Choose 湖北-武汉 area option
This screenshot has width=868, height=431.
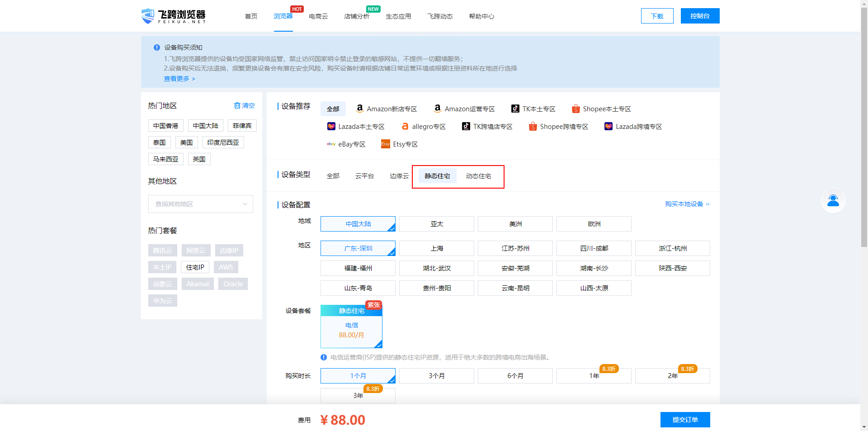coord(437,268)
